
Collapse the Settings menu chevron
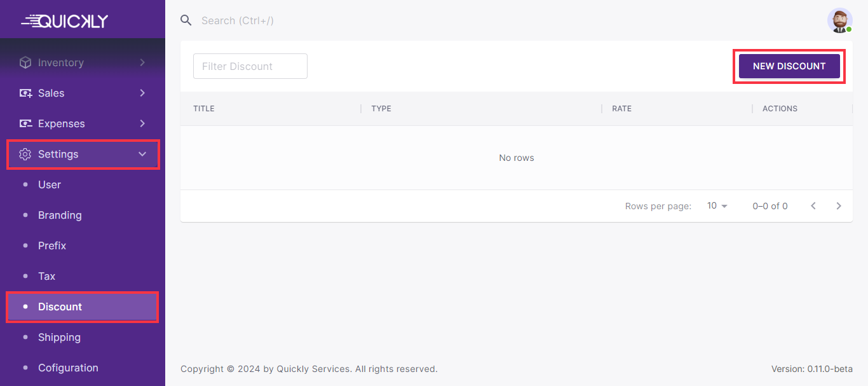pos(142,154)
